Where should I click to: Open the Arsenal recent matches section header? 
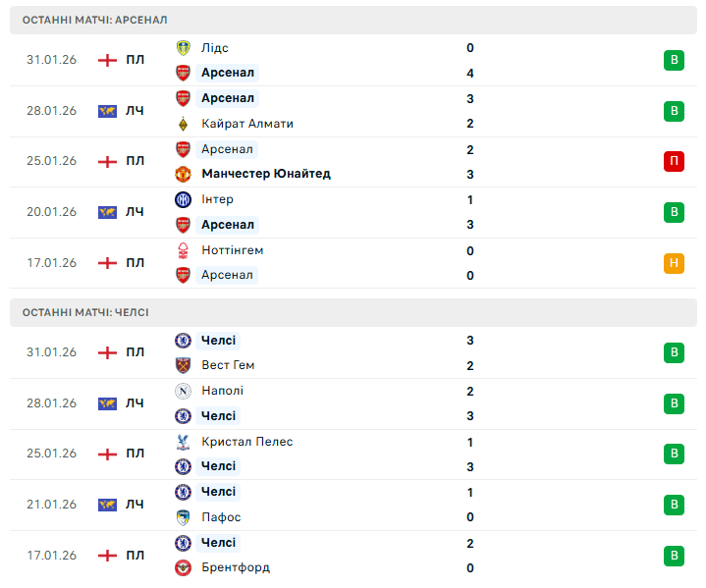(95, 20)
